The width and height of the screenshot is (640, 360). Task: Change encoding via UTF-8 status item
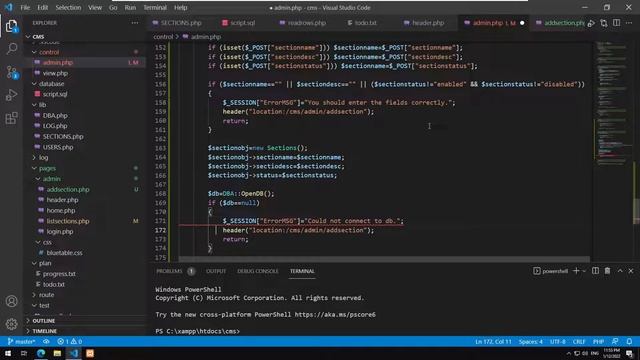pyautogui.click(x=558, y=342)
